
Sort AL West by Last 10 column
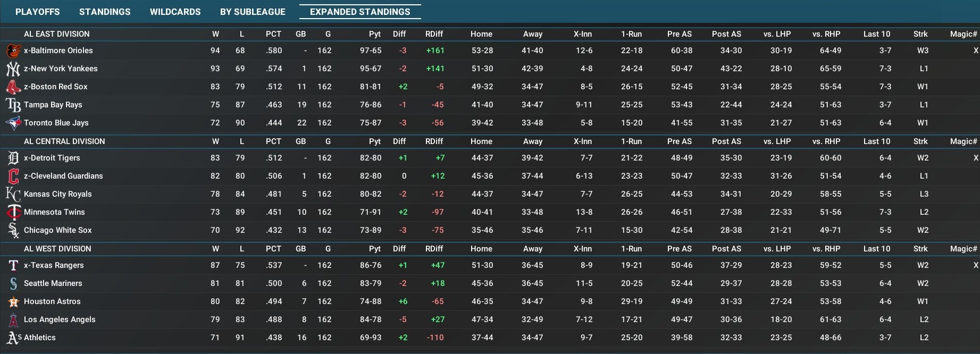pyautogui.click(x=876, y=249)
